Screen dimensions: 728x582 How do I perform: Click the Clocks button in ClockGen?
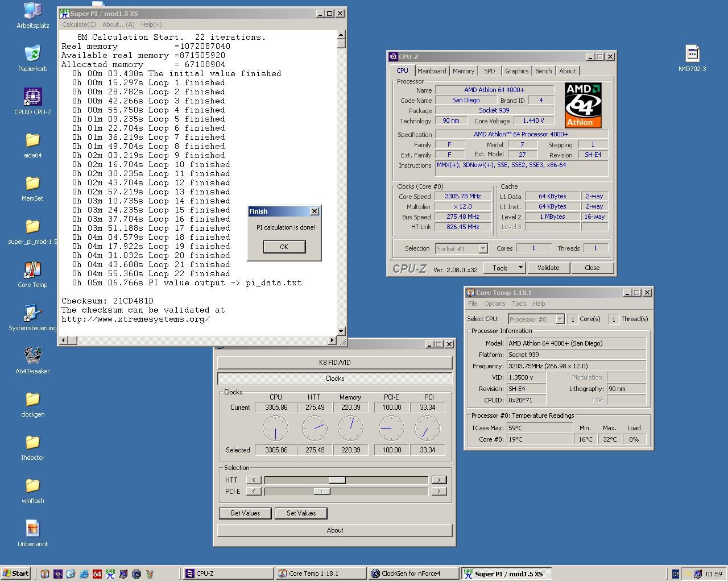click(334, 379)
